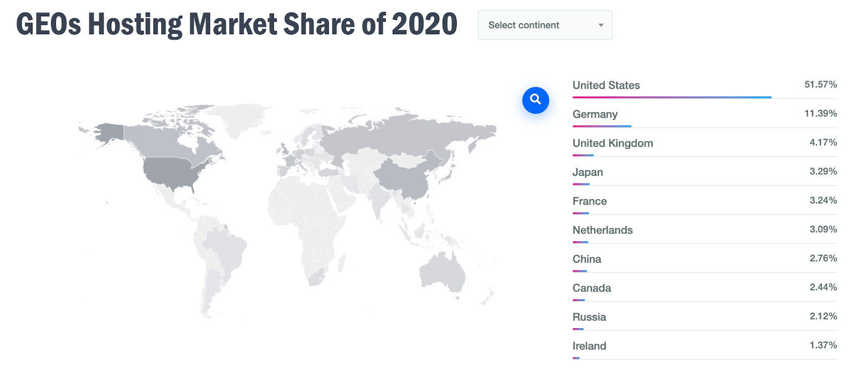Click the United Kingdom list entry
The image size is (868, 384).
(x=612, y=143)
